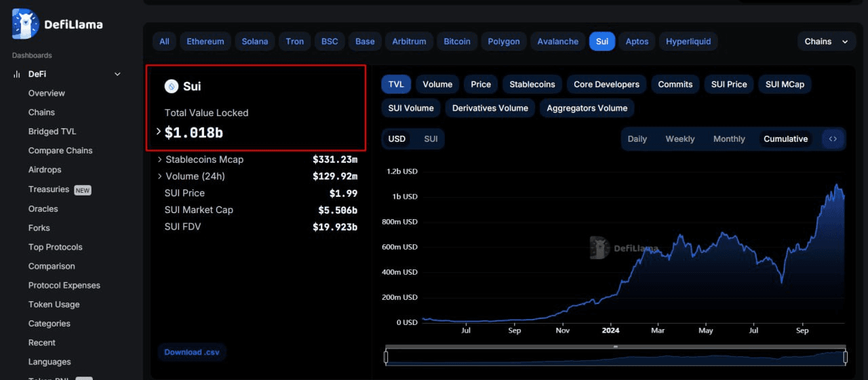Open Compare Chains page
This screenshot has width=868, height=380.
pyautogui.click(x=60, y=150)
